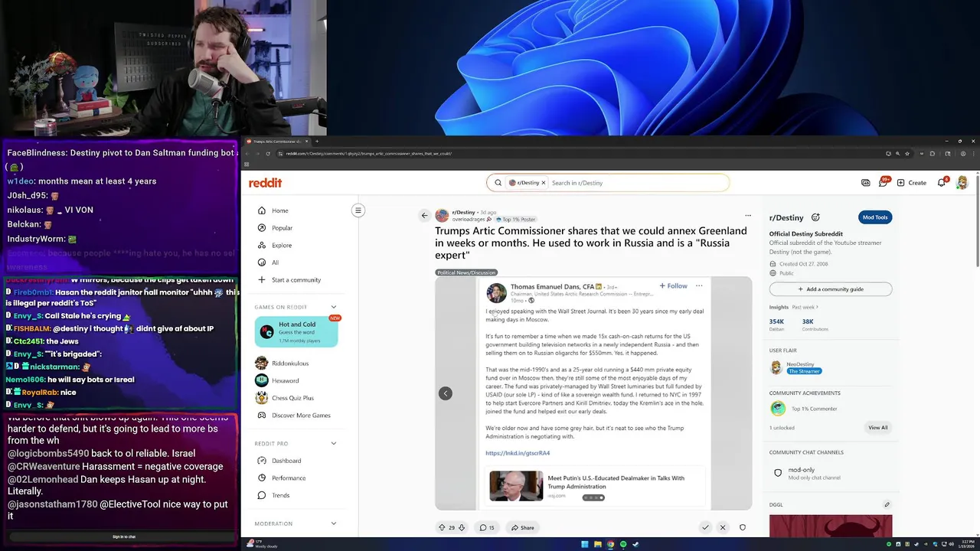
Task: Click Create post button
Action: [x=912, y=183]
